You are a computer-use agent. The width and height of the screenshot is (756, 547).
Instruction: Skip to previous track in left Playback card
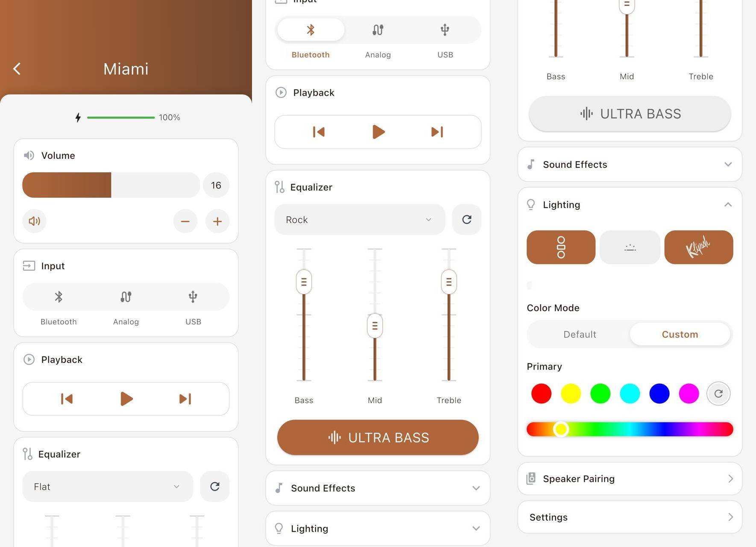coord(67,399)
